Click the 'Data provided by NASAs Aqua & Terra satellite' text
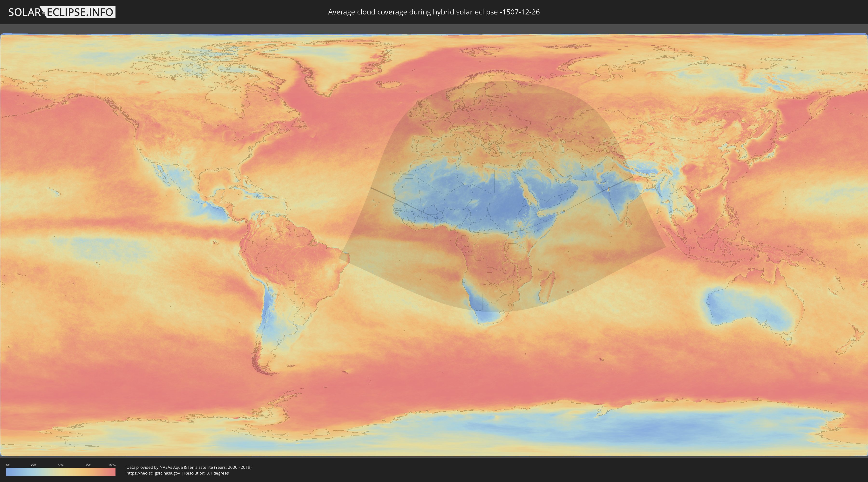 tap(170, 467)
